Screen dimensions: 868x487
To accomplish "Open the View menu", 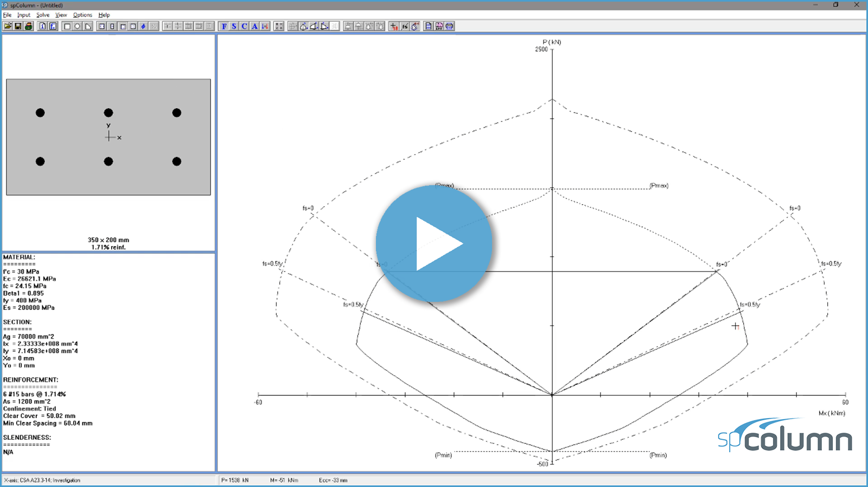I will (x=61, y=15).
